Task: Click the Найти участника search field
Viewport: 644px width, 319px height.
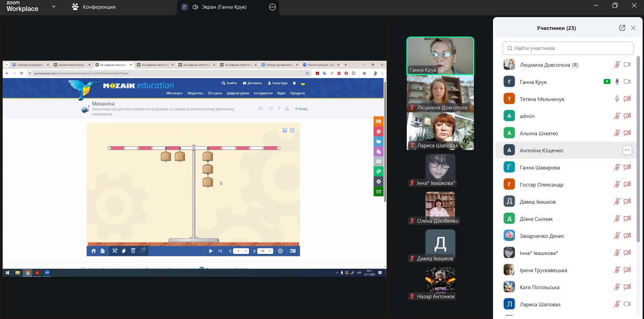Action: [x=568, y=48]
